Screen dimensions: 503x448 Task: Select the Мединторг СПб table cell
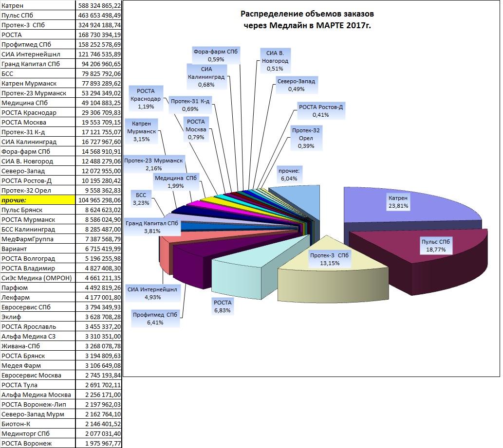tap(37, 433)
